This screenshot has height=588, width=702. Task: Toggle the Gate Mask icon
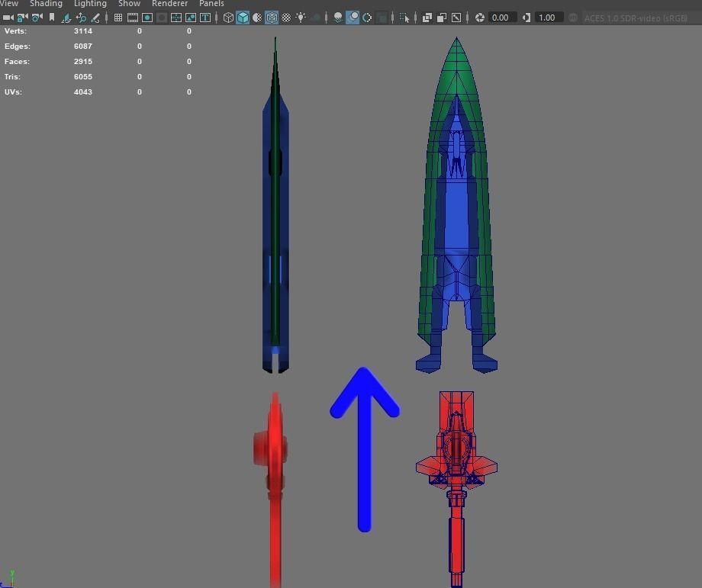tap(162, 18)
